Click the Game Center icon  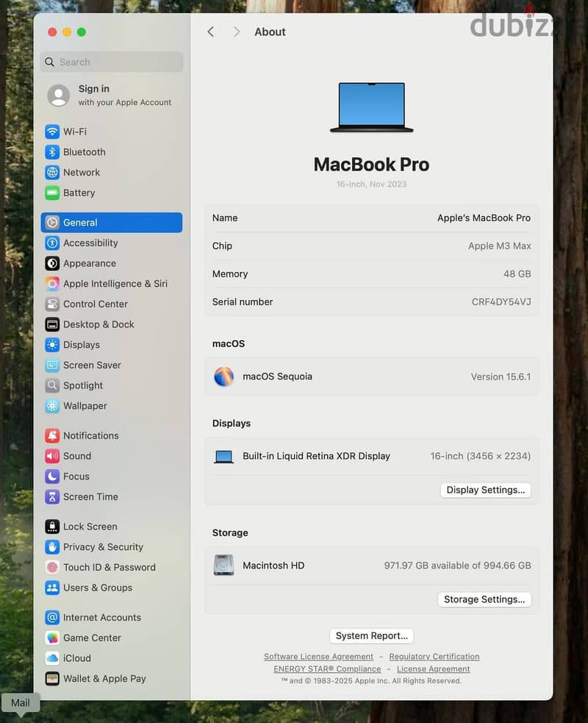[52, 638]
